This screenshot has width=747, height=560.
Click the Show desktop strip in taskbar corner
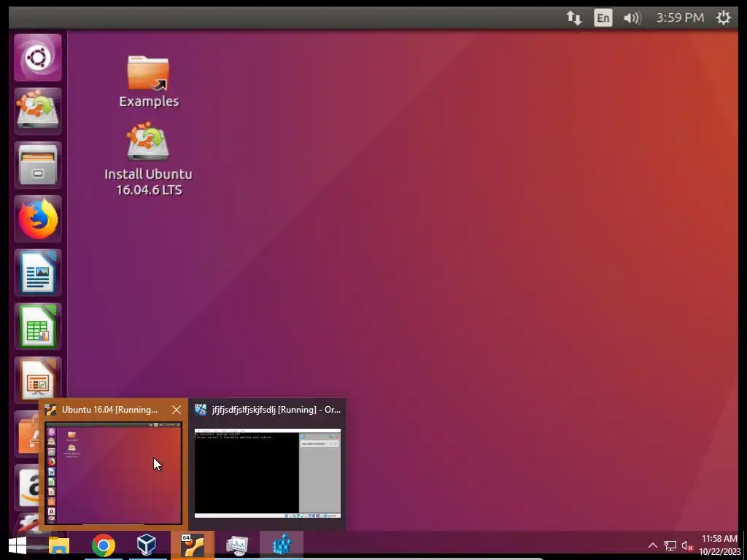click(x=745, y=545)
